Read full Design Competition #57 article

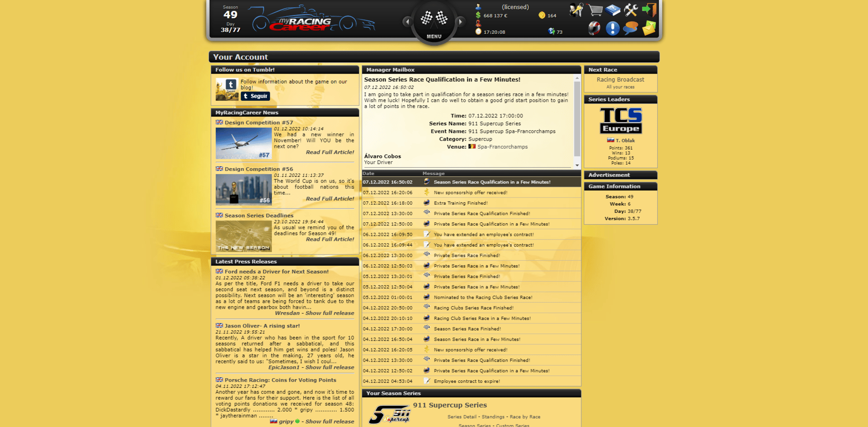(x=330, y=152)
